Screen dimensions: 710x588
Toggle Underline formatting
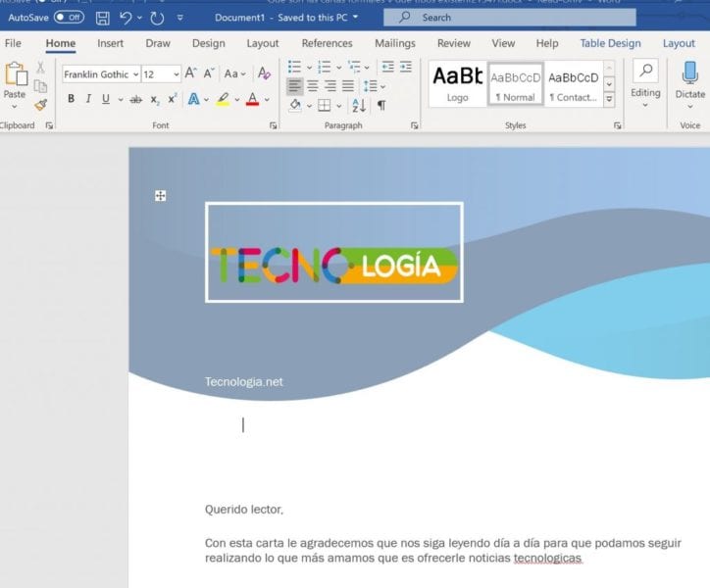[106, 99]
